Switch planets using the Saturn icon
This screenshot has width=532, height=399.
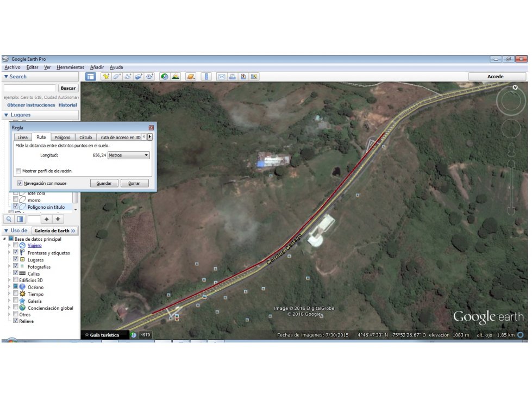[191, 77]
